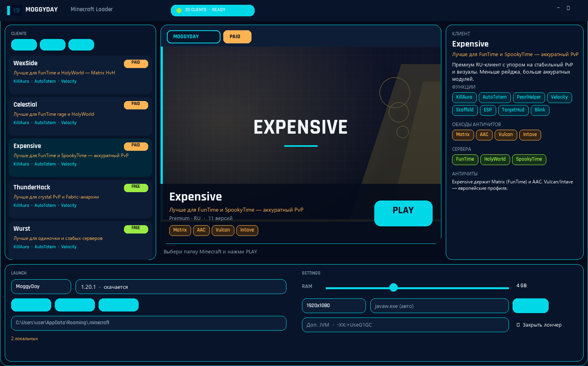
Task: Select the ThunderHack client card
Action: [80, 199]
